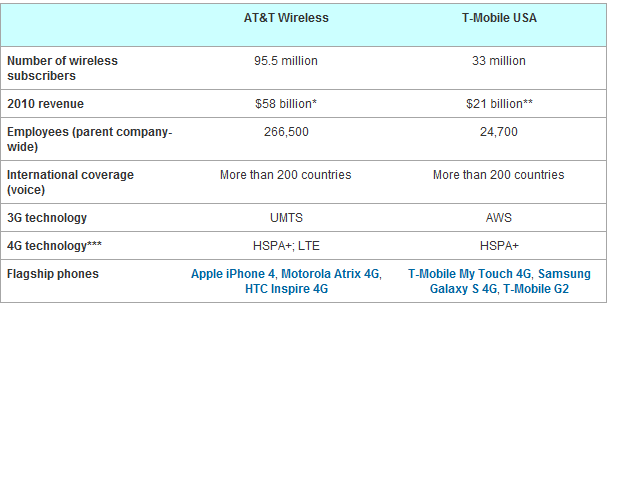Select the $21 billion revenue value
Screen dimensions: 619x482
499,104
